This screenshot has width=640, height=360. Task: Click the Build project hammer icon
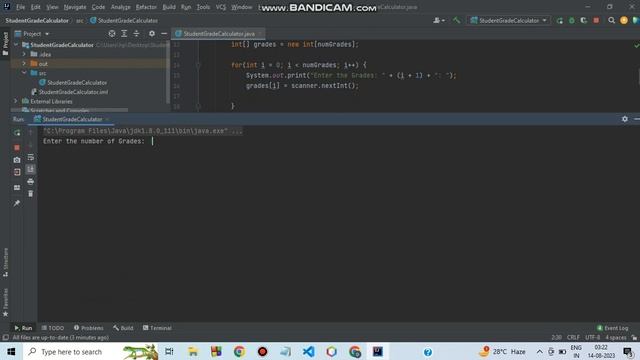click(x=457, y=20)
